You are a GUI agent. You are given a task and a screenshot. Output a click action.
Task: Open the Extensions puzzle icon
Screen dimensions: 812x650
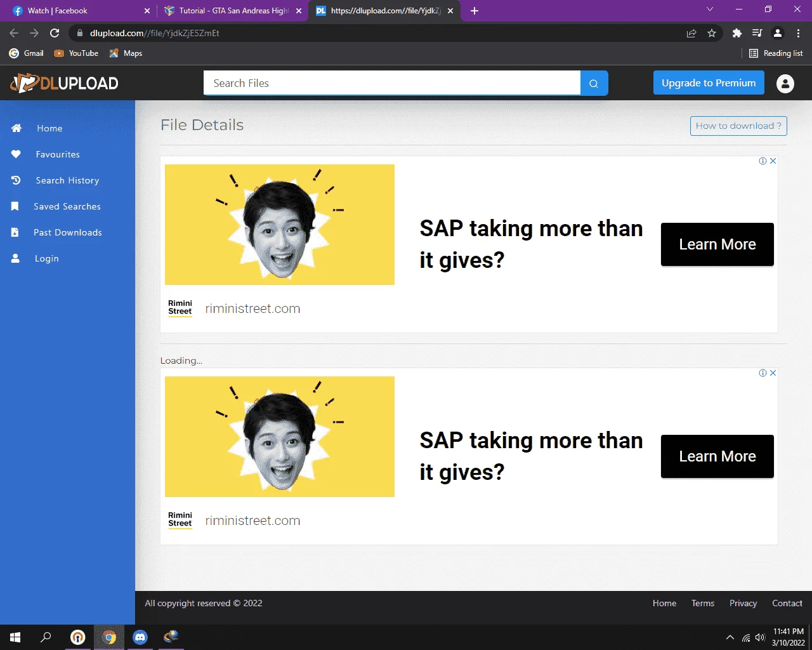(737, 33)
